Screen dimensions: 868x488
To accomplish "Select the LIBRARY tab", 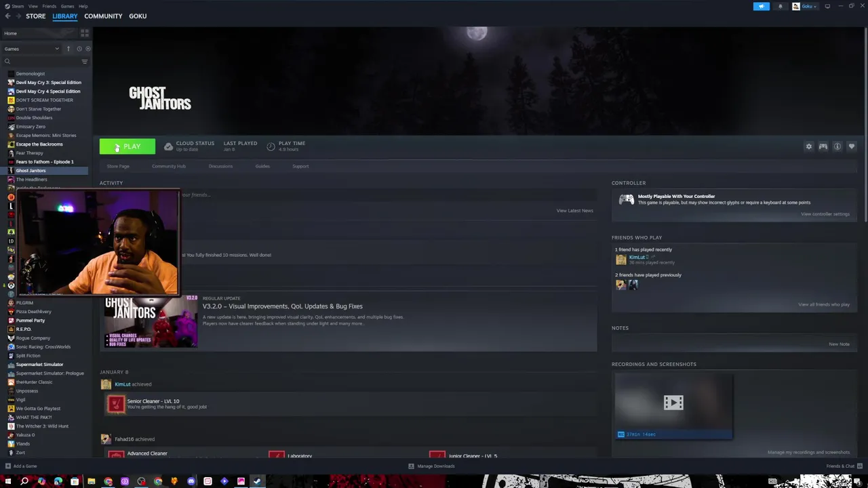I will pyautogui.click(x=65, y=16).
